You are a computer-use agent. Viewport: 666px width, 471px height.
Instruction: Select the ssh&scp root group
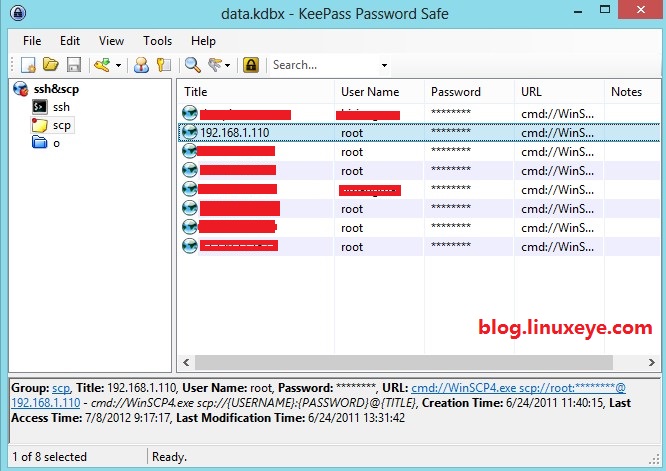[x=56, y=89]
